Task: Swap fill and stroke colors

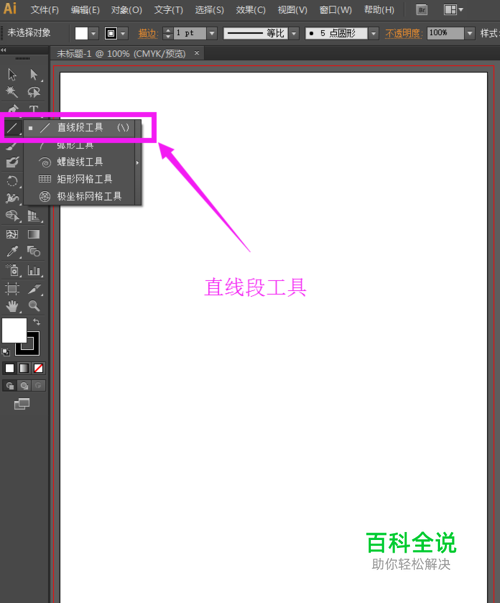Action: click(x=37, y=321)
